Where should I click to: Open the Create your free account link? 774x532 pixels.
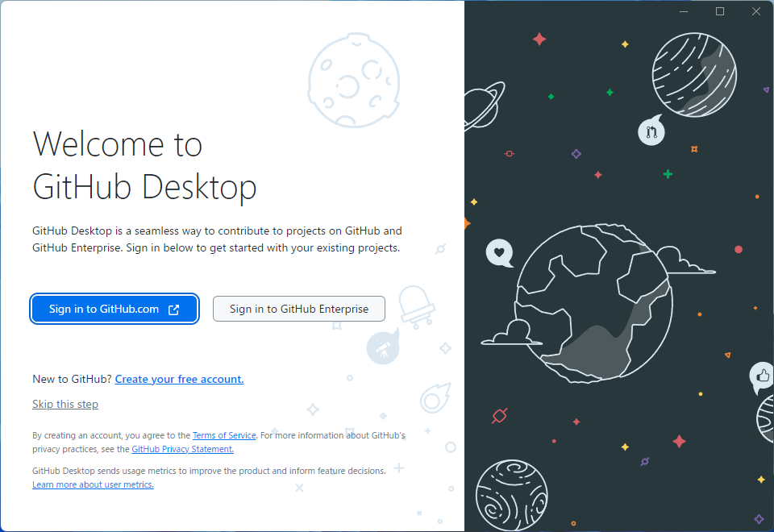[179, 379]
